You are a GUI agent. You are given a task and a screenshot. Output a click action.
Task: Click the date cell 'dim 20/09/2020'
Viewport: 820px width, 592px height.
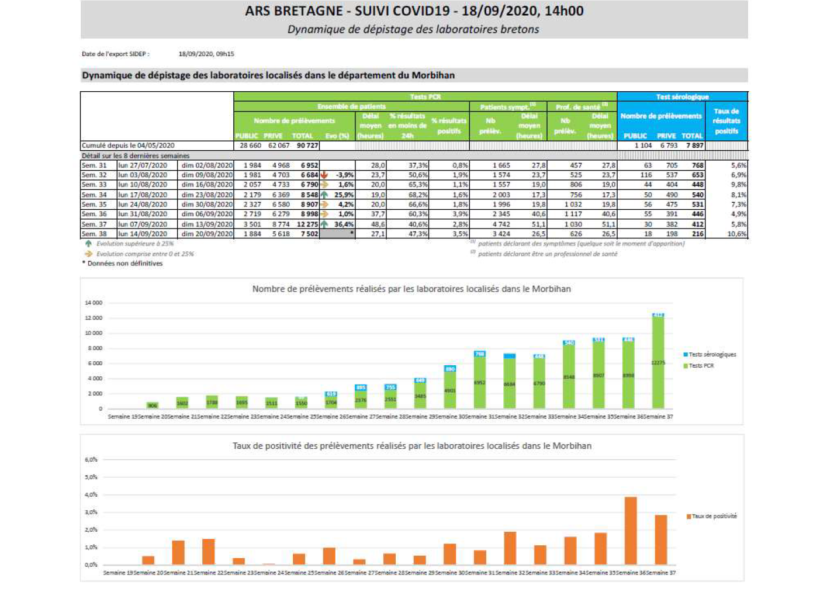[207, 234]
